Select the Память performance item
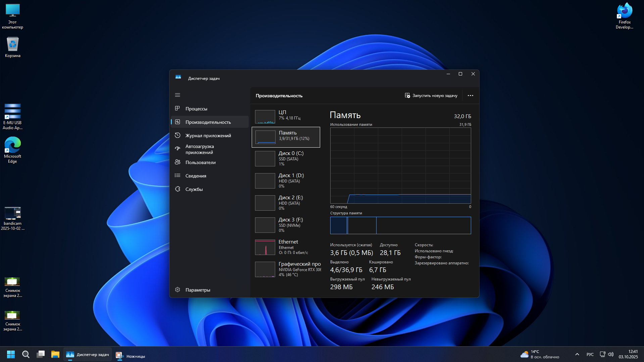 coord(286,137)
